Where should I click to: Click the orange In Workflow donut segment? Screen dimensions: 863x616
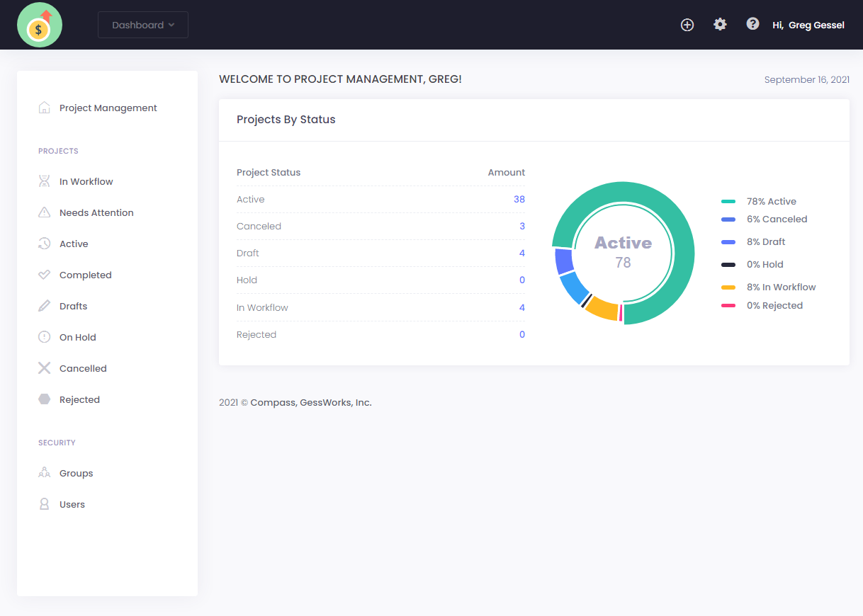coord(602,308)
